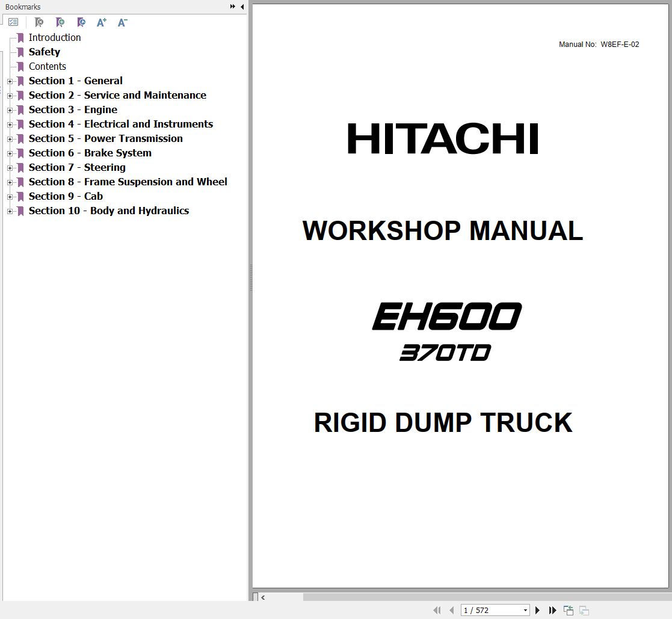Viewport: 672px width, 619px height.
Task: Expand Section 1 - General
Action: click(x=10, y=81)
